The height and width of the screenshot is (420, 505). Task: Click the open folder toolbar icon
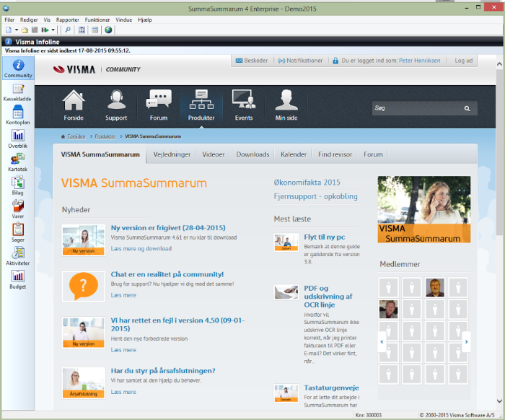[x=25, y=30]
